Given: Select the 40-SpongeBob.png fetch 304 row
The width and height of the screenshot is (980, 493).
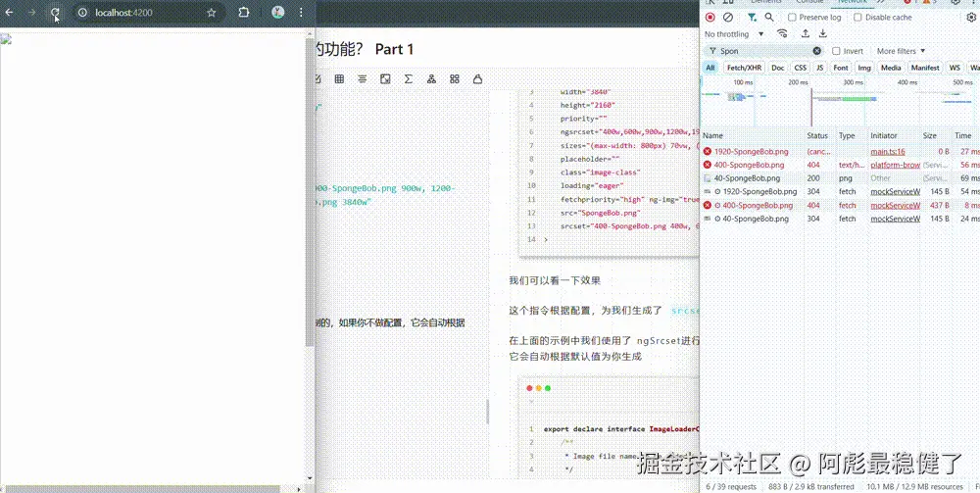Looking at the screenshot, I should 840,219.
